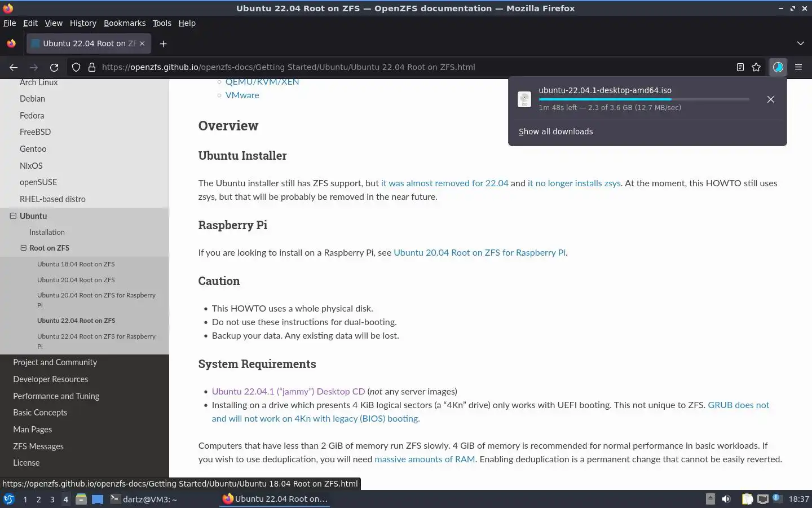Open the View menu
The width and height of the screenshot is (812, 508).
54,23
